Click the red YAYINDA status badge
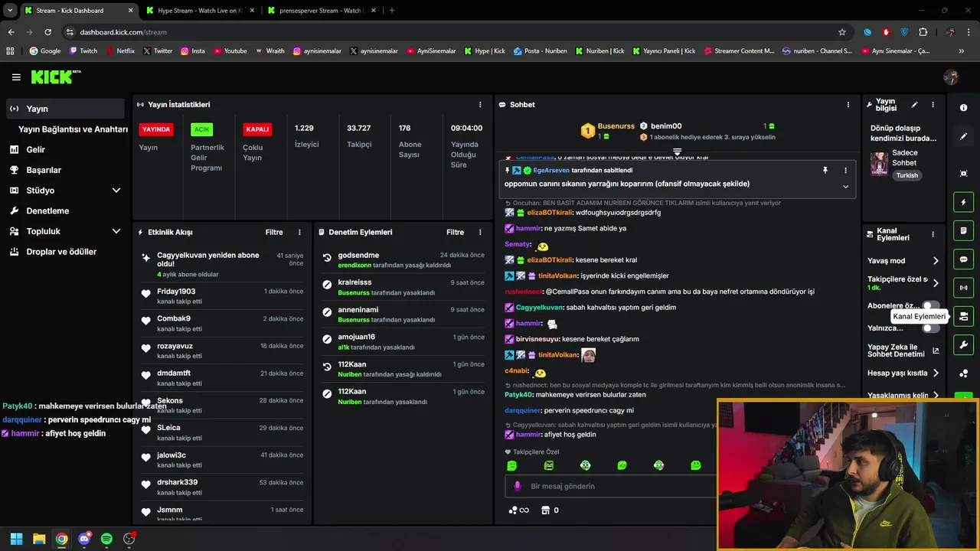The image size is (980, 551). (x=156, y=129)
